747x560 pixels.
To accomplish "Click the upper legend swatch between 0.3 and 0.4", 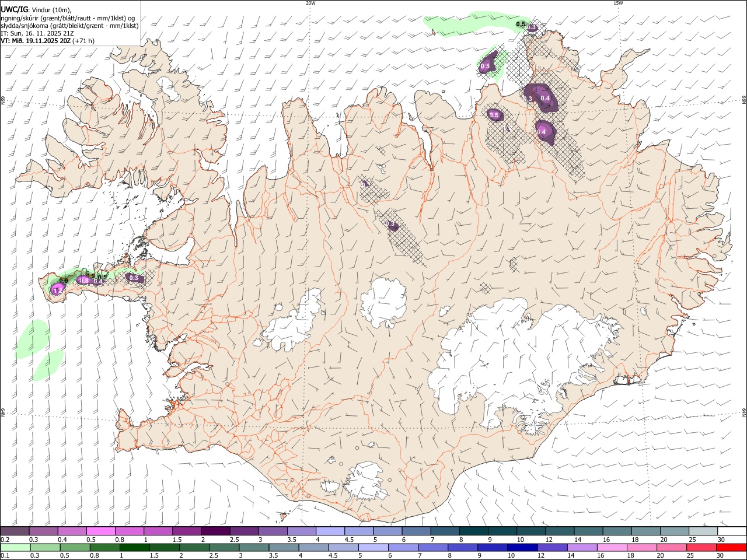I will pyautogui.click(x=44, y=531).
